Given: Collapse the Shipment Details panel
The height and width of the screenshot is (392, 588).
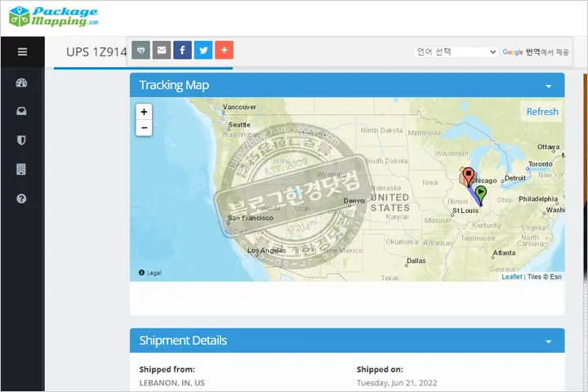Looking at the screenshot, I should (x=548, y=341).
